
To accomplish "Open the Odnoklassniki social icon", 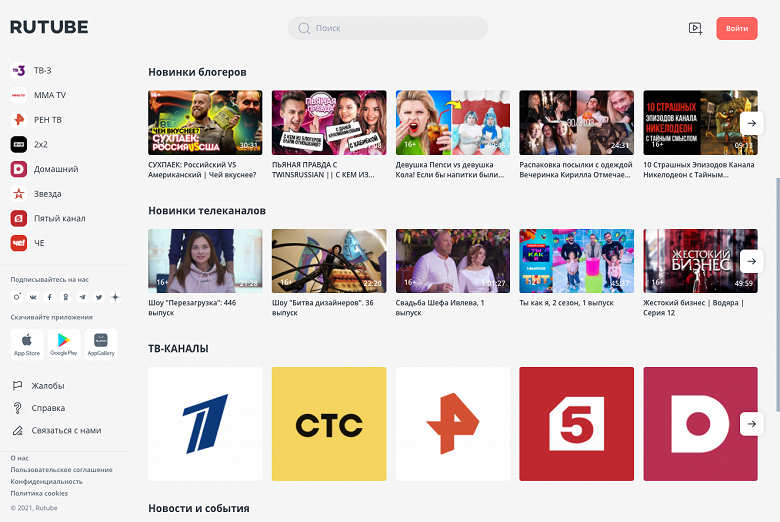I will click(x=66, y=297).
